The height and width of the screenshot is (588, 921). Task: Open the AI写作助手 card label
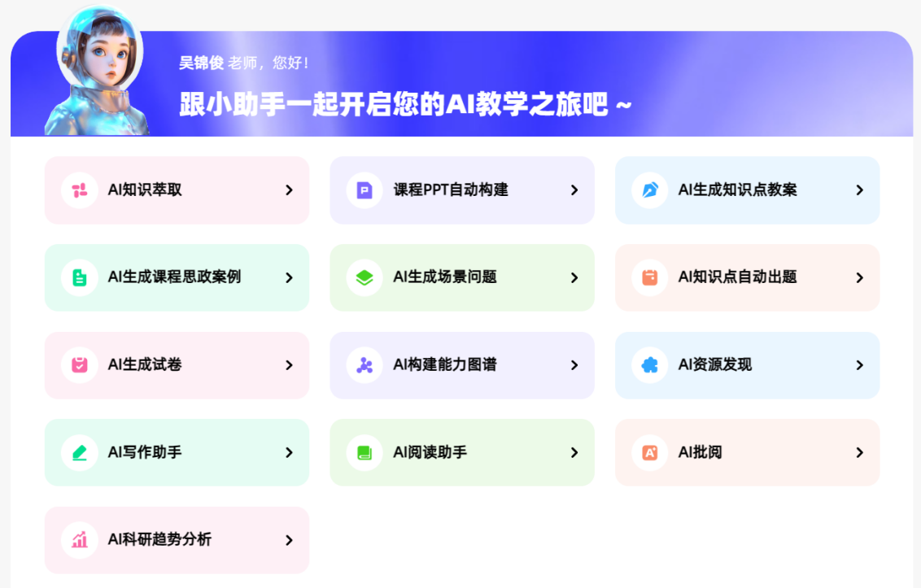[x=145, y=452]
